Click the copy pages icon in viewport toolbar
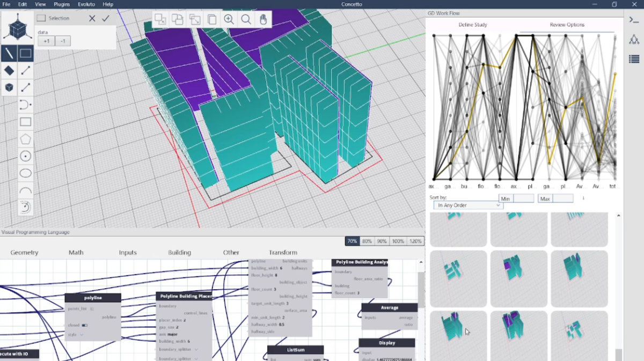This screenshot has height=361, width=644. point(211,19)
